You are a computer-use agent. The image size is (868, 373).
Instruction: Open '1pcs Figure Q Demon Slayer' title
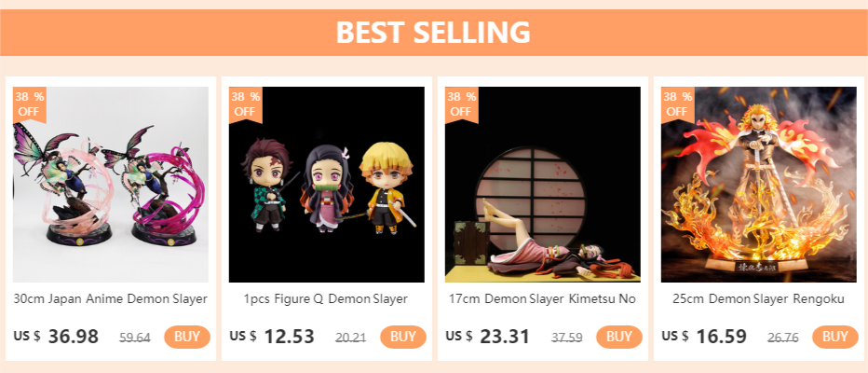tap(327, 299)
